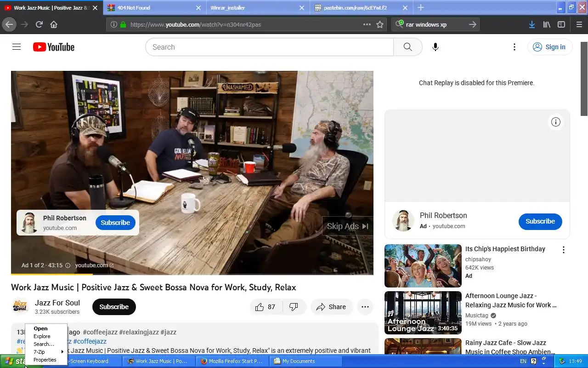Choose Explore in the context menu

(46, 336)
